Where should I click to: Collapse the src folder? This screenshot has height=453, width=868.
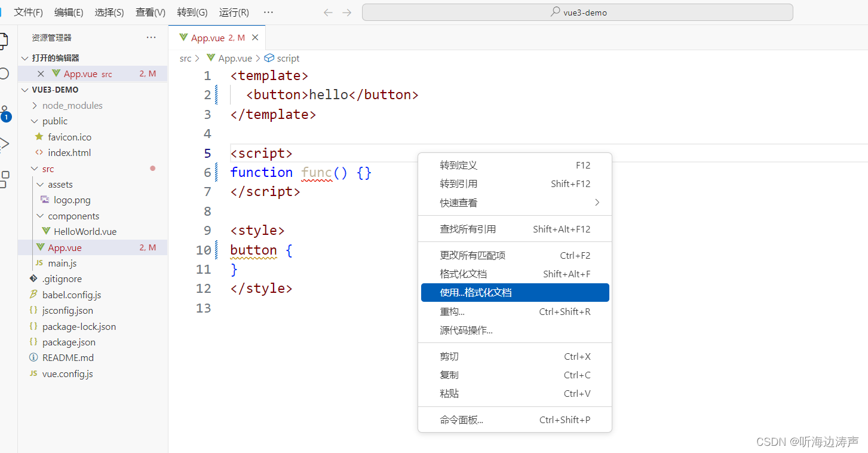[35, 169]
